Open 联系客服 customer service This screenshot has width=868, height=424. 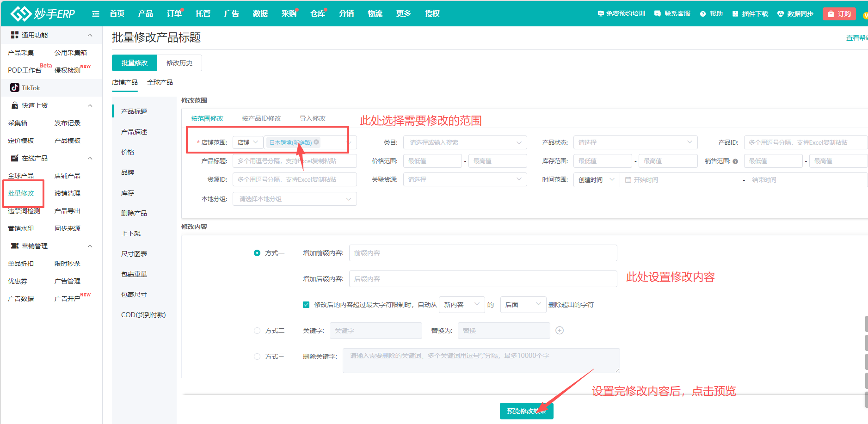(671, 13)
